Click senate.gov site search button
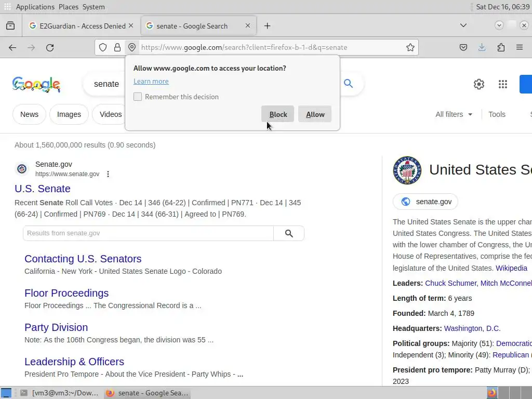The height and width of the screenshot is (399, 532). pos(289,233)
